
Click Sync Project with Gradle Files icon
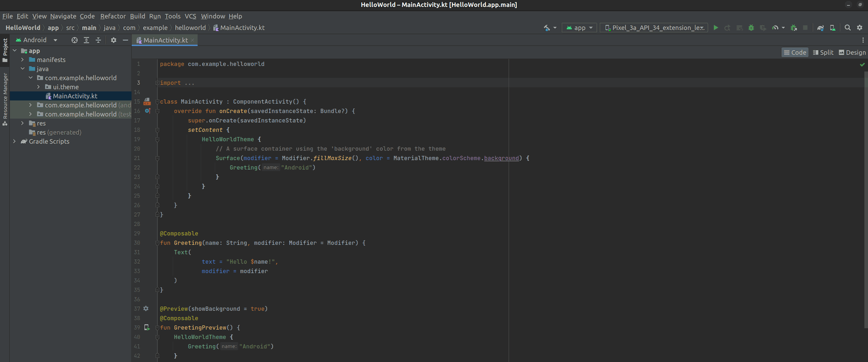coord(821,28)
